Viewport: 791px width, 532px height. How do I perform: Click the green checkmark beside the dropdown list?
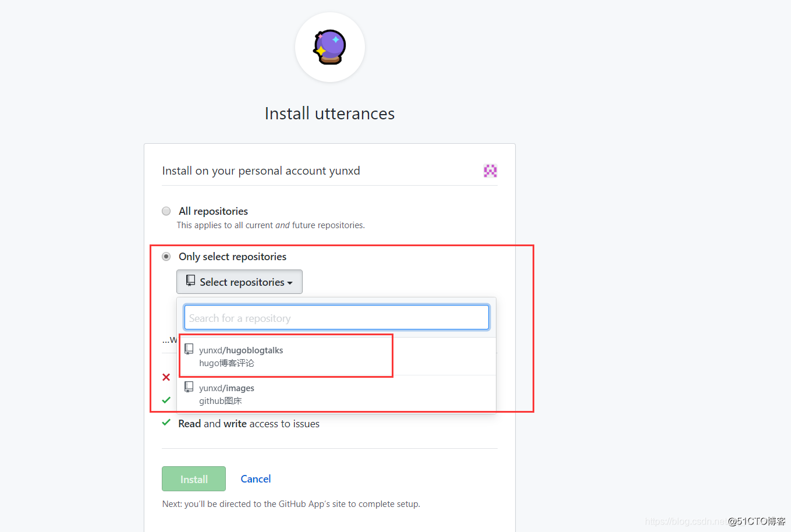click(166, 400)
